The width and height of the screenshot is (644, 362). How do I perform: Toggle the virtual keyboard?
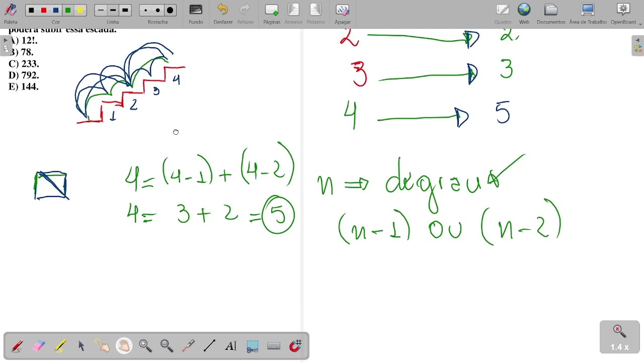(274, 346)
